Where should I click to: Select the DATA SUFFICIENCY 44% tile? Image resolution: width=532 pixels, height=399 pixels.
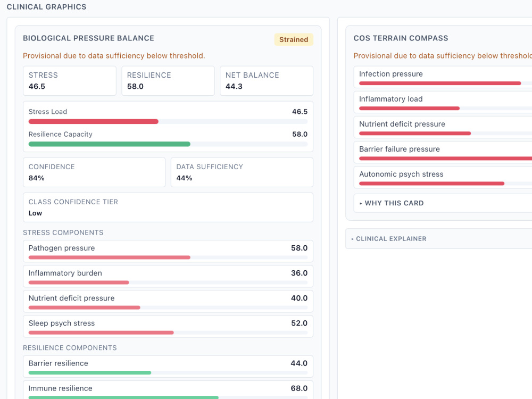pos(242,172)
